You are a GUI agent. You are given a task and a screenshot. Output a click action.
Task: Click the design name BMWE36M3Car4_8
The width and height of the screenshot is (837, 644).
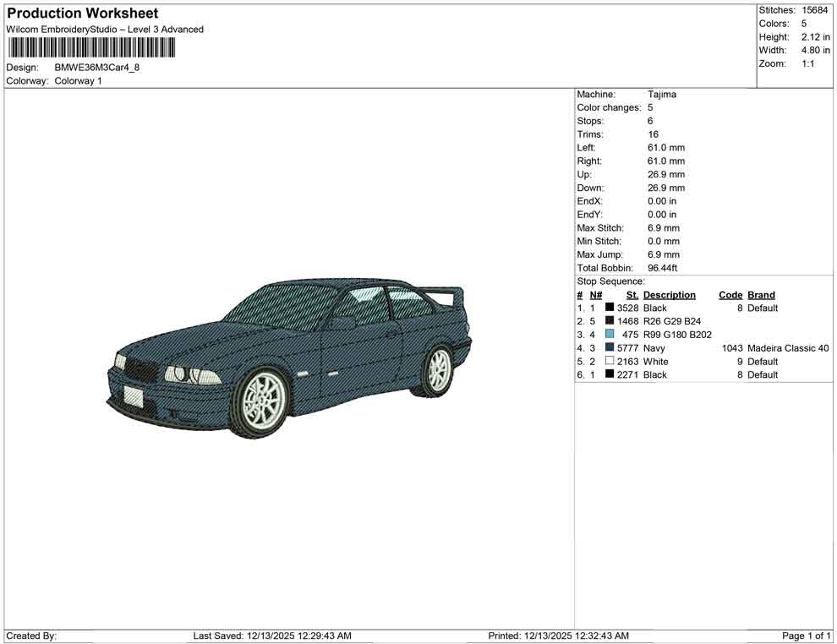click(96, 67)
